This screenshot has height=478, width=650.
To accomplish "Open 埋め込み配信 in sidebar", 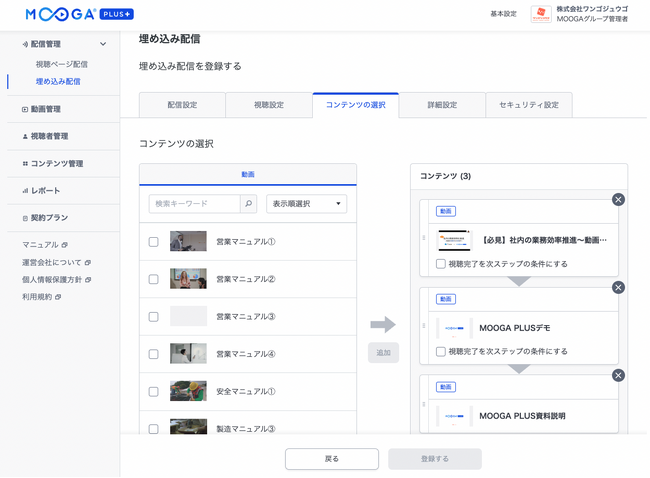I will (x=58, y=82).
